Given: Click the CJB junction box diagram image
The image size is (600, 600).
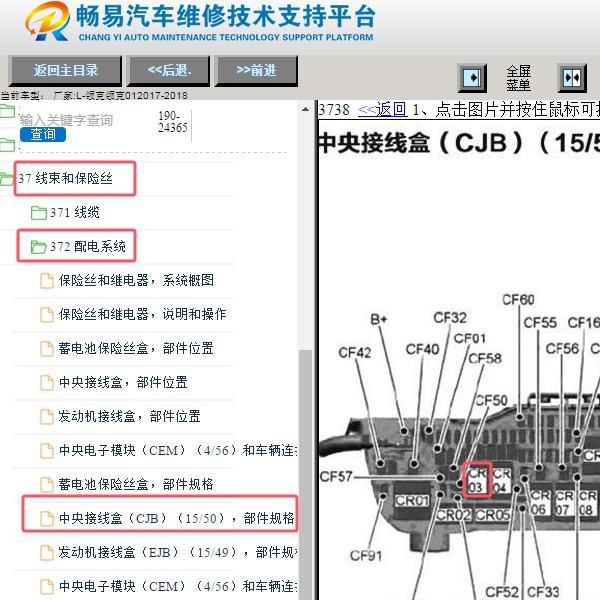Looking at the screenshot, I should click(x=459, y=444).
